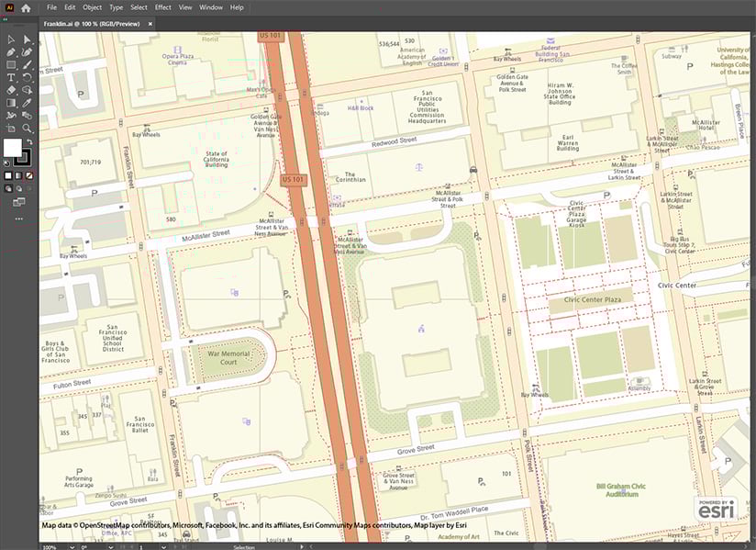Select the Pen tool
756x550 pixels.
tap(10, 52)
